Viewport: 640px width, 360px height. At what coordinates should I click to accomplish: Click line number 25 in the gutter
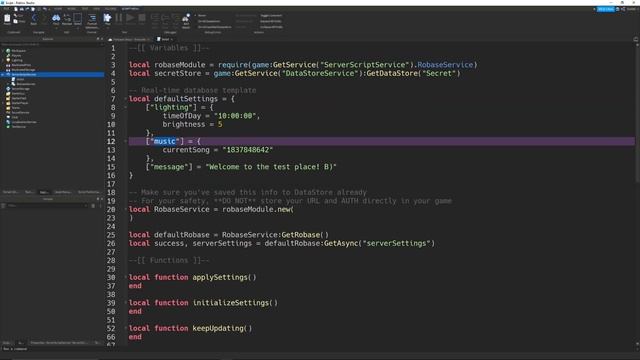pyautogui.click(x=111, y=235)
